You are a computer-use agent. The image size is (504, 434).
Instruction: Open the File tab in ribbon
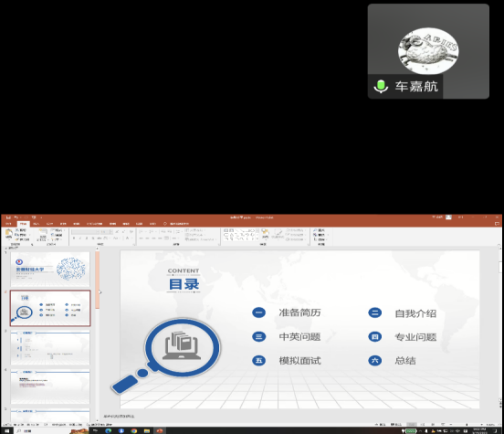[9, 224]
